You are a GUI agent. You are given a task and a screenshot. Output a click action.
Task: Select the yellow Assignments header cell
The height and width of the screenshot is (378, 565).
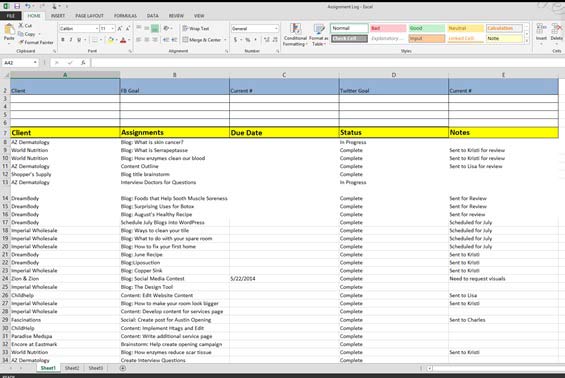coord(174,133)
